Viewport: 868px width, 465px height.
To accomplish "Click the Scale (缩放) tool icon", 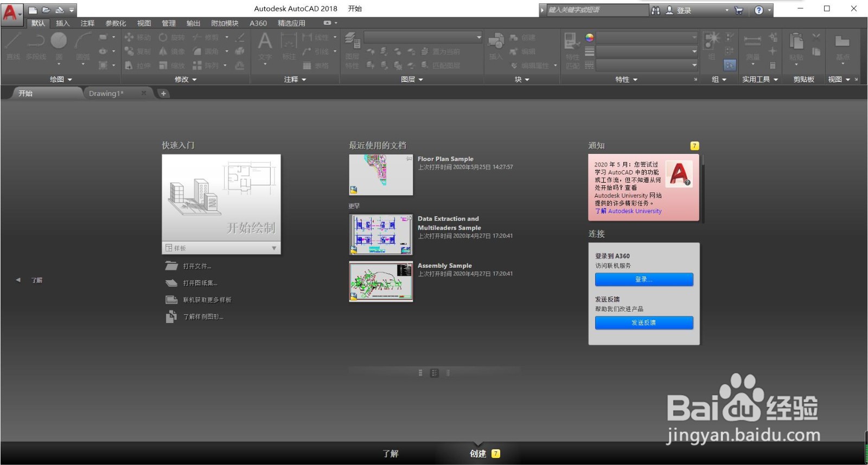I will tap(163, 65).
